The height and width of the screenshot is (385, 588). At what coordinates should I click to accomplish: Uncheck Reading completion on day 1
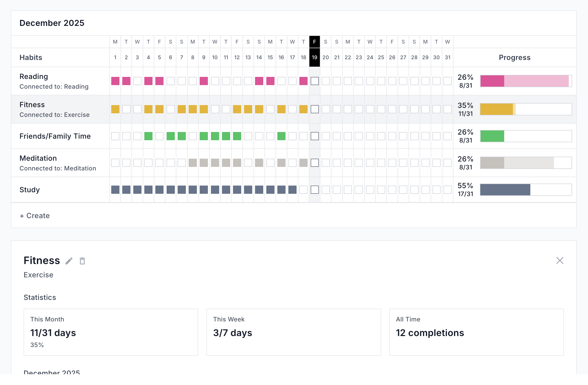click(115, 81)
